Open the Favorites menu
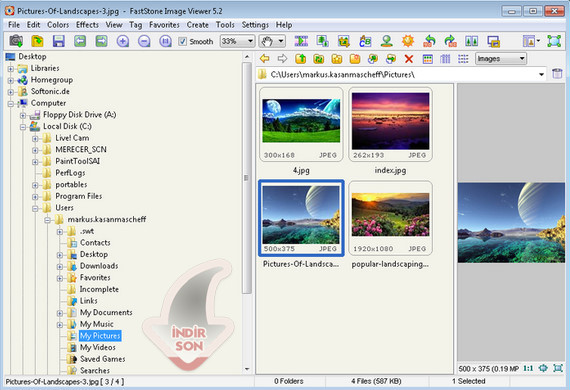 click(x=164, y=25)
